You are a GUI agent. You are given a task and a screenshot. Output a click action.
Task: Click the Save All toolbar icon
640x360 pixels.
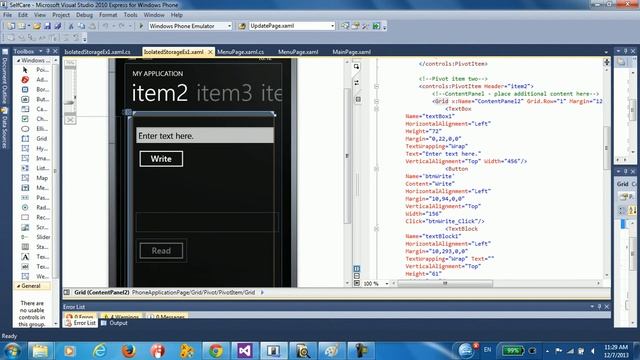click(x=58, y=26)
